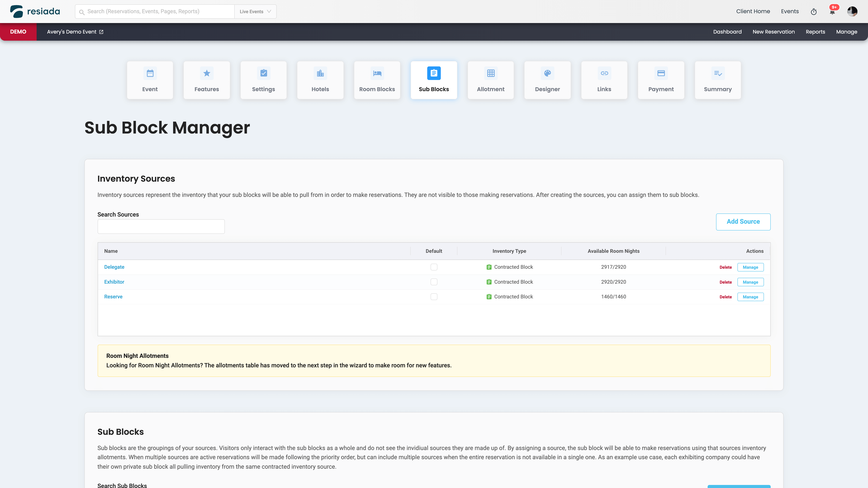Screen dimensions: 868x488
Task: Switch to the Room Blocks tab
Action: point(377,80)
